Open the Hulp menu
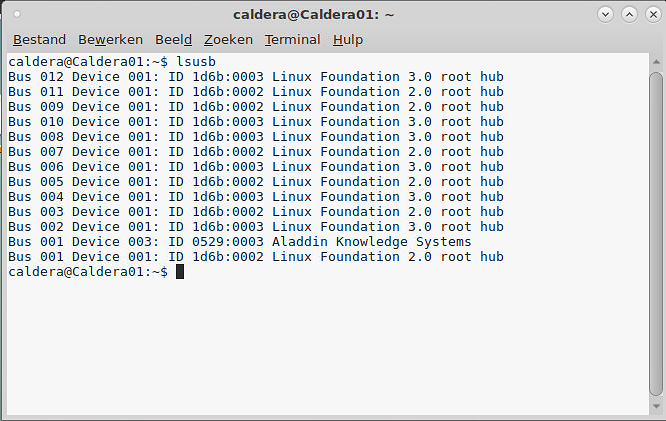The width and height of the screenshot is (666, 421). (x=348, y=40)
